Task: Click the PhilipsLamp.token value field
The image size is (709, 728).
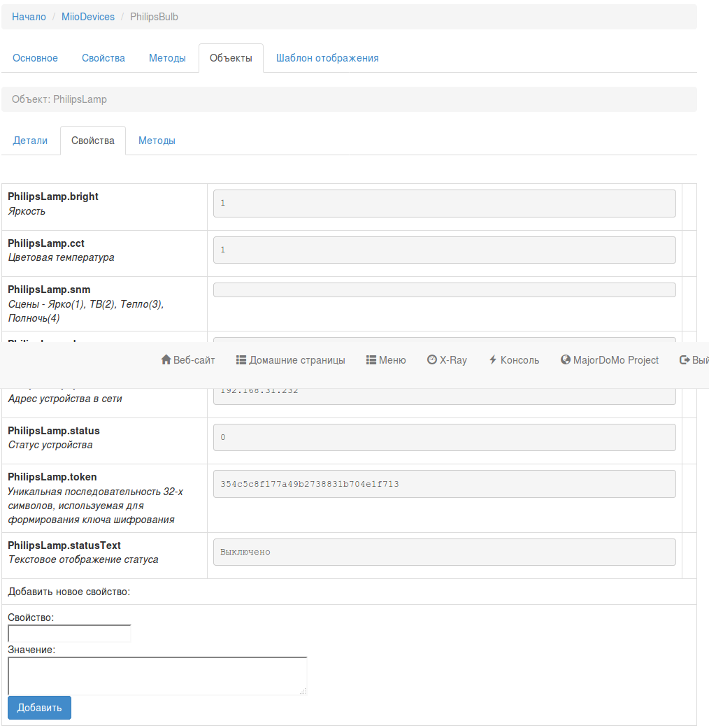Action: [444, 484]
